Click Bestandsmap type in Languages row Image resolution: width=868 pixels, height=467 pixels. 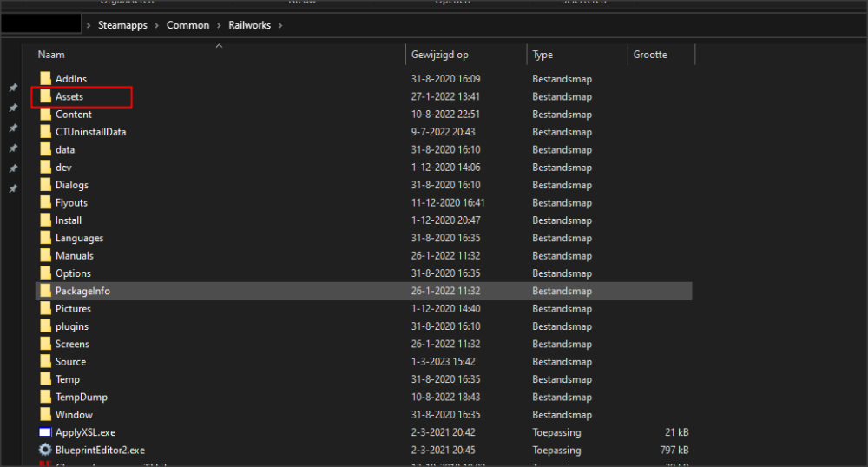pos(562,238)
